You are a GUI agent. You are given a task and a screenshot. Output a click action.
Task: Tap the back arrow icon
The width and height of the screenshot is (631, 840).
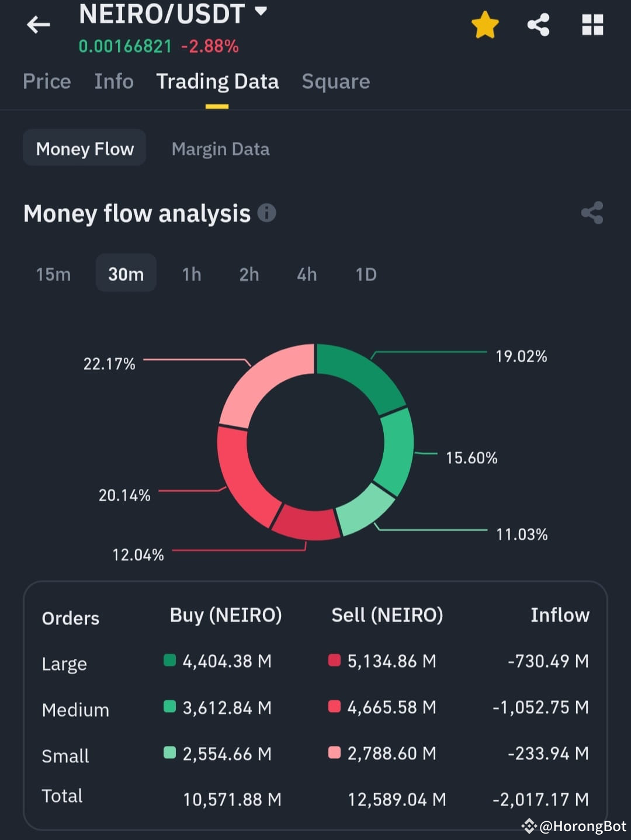click(39, 25)
